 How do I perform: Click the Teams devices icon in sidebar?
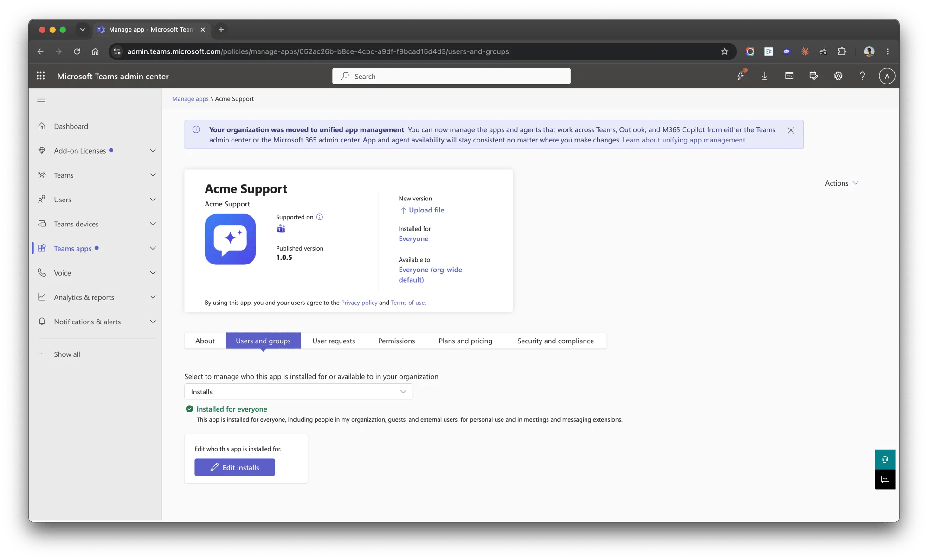(x=42, y=224)
